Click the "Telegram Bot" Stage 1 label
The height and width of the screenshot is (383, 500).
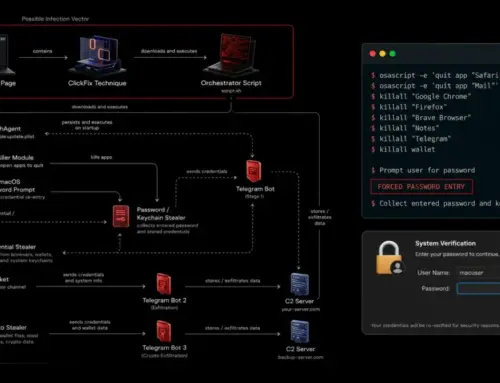pos(255,189)
